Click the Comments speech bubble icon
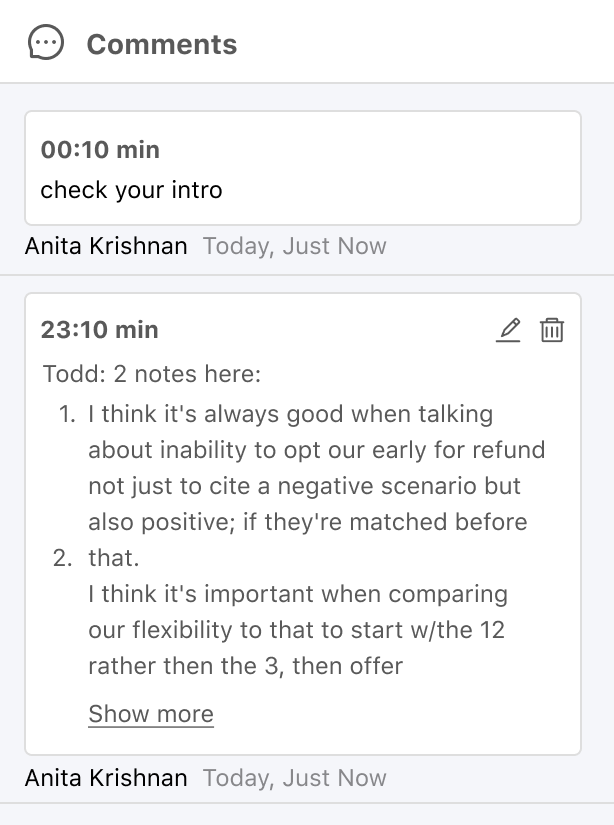 click(46, 43)
